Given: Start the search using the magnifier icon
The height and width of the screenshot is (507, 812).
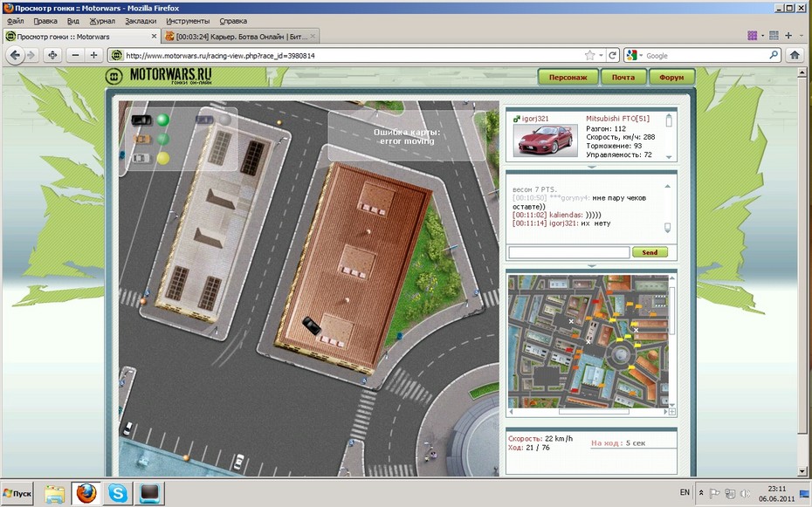Looking at the screenshot, I should [774, 55].
